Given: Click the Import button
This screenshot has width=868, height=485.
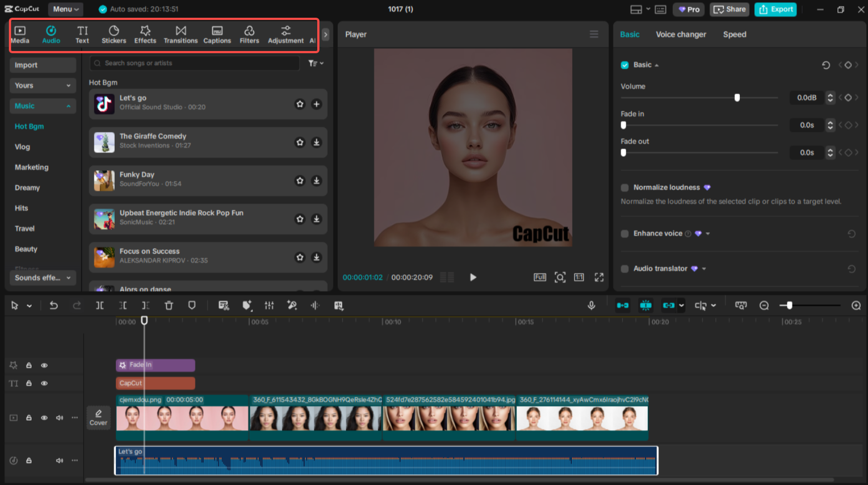Looking at the screenshot, I should coord(43,65).
